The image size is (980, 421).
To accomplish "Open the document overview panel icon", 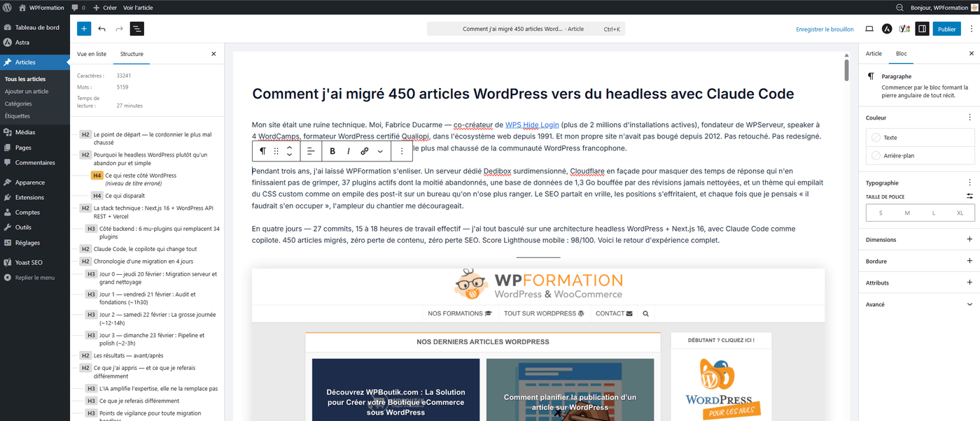I will click(x=136, y=29).
